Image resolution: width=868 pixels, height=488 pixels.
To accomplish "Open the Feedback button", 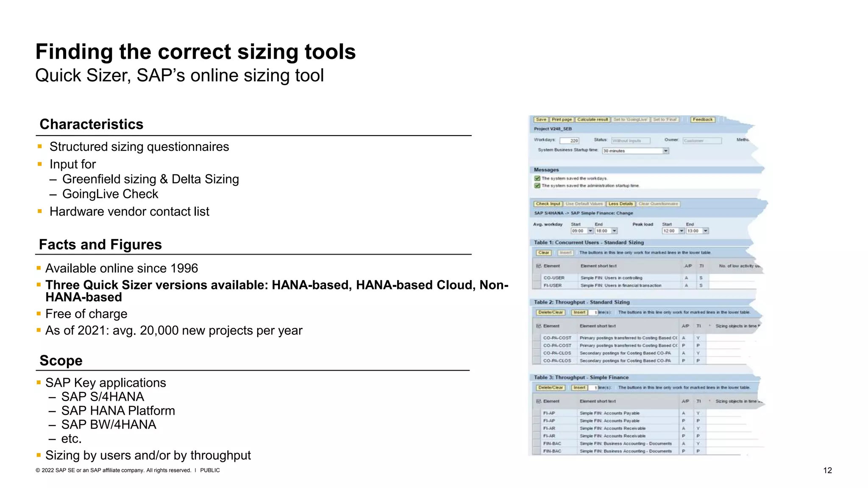I will 702,119.
